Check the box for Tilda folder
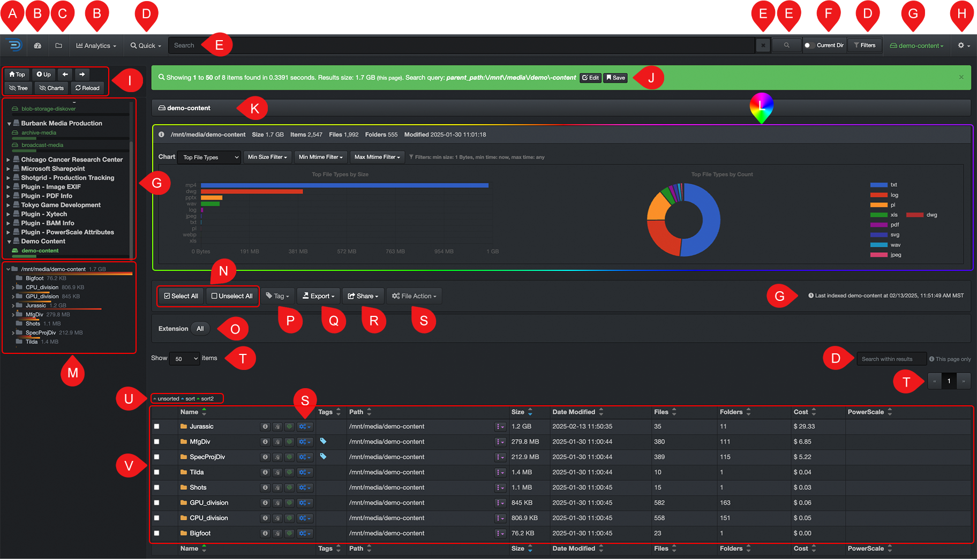Screen dimensions: 977x560 [156, 472]
